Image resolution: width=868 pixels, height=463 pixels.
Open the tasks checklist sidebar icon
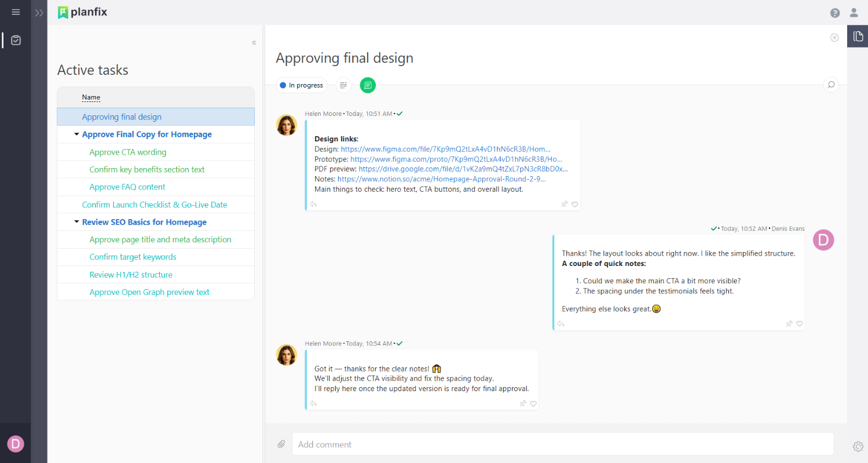(16, 40)
